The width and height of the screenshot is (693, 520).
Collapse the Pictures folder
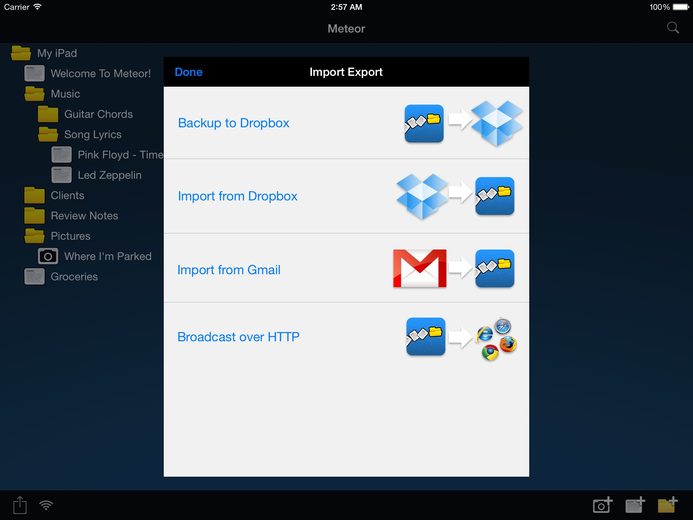[x=57, y=236]
